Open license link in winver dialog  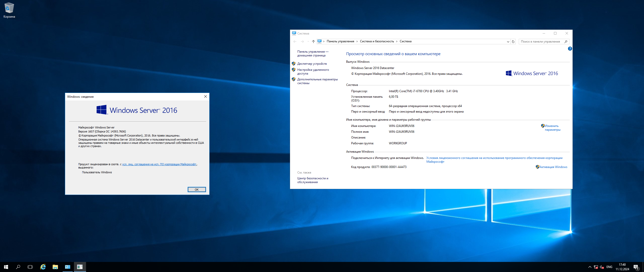(x=159, y=164)
